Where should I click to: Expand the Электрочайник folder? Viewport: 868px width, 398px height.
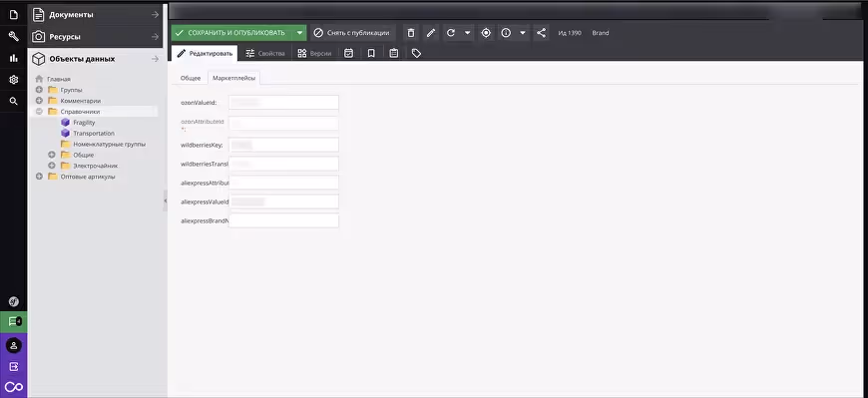(x=52, y=166)
